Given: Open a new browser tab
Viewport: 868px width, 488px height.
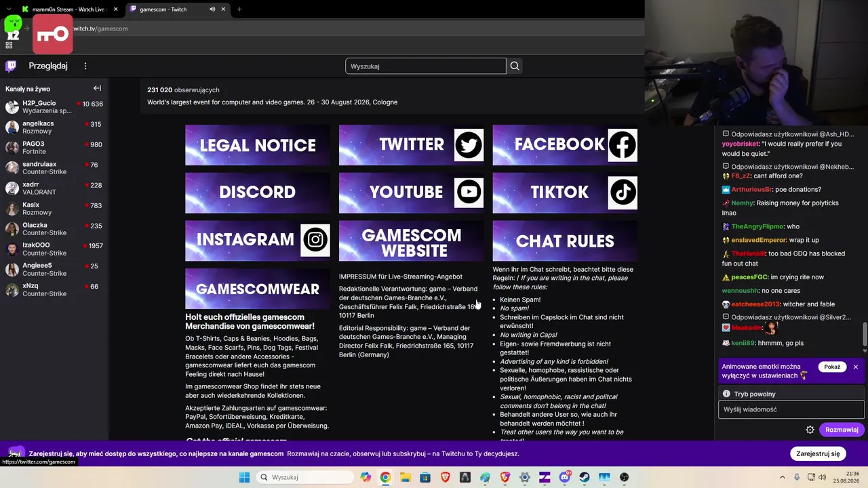Looking at the screenshot, I should point(239,9).
